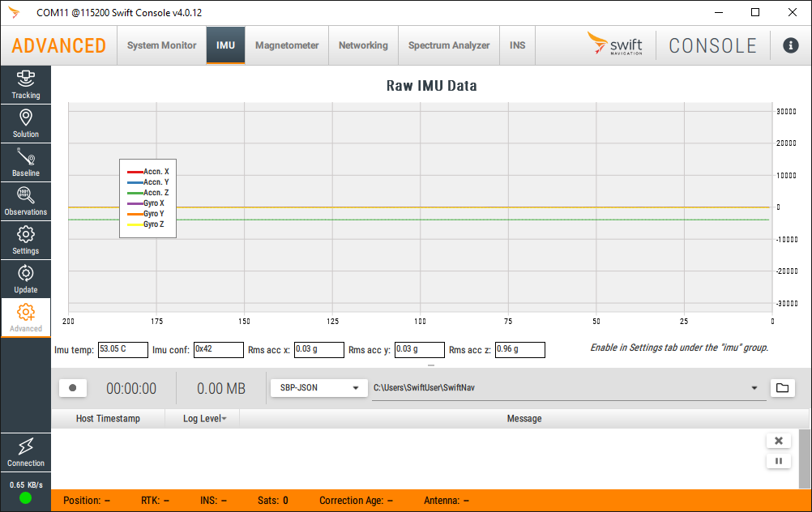Open the Connection panel
The height and width of the screenshot is (512, 812).
tap(25, 453)
